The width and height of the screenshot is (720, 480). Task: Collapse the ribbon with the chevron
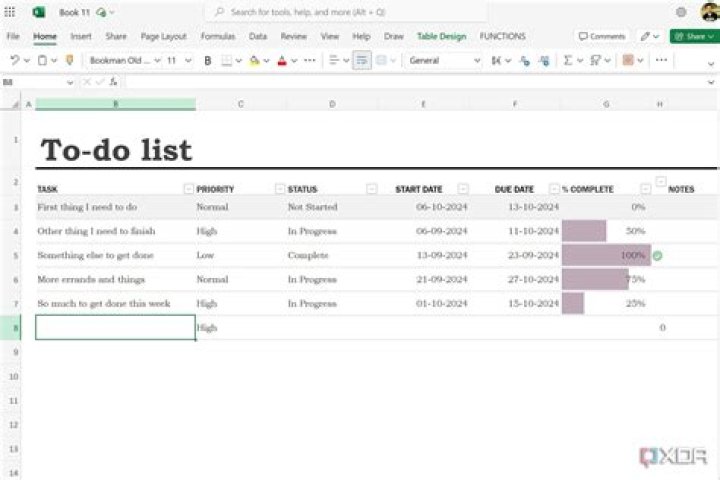pos(711,64)
